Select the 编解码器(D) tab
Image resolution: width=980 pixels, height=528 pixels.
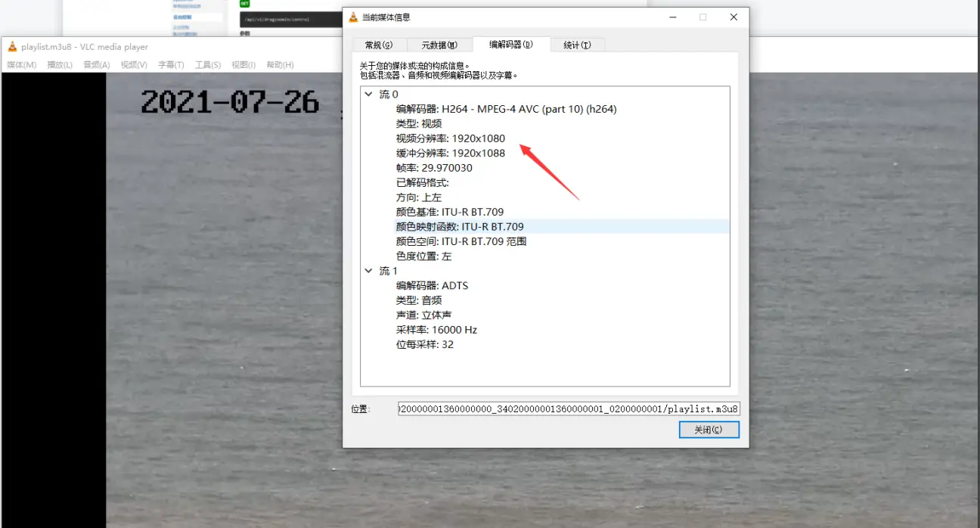pos(510,45)
